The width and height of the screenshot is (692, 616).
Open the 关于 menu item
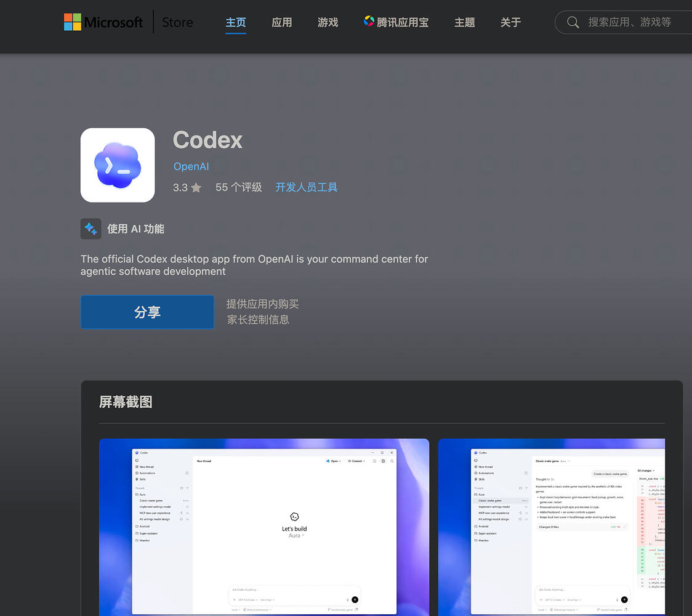click(x=510, y=22)
